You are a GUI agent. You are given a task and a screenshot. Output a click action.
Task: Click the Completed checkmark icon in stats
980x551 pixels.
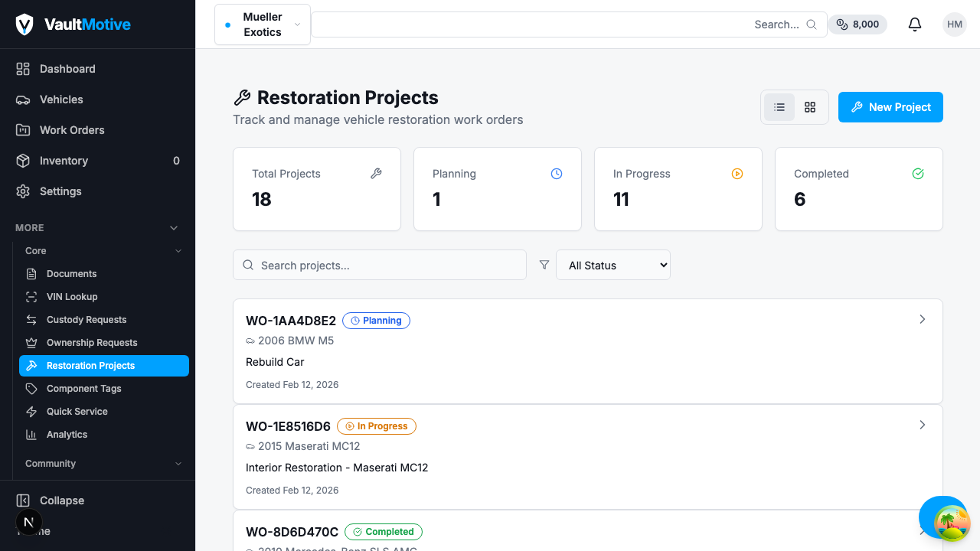918,174
